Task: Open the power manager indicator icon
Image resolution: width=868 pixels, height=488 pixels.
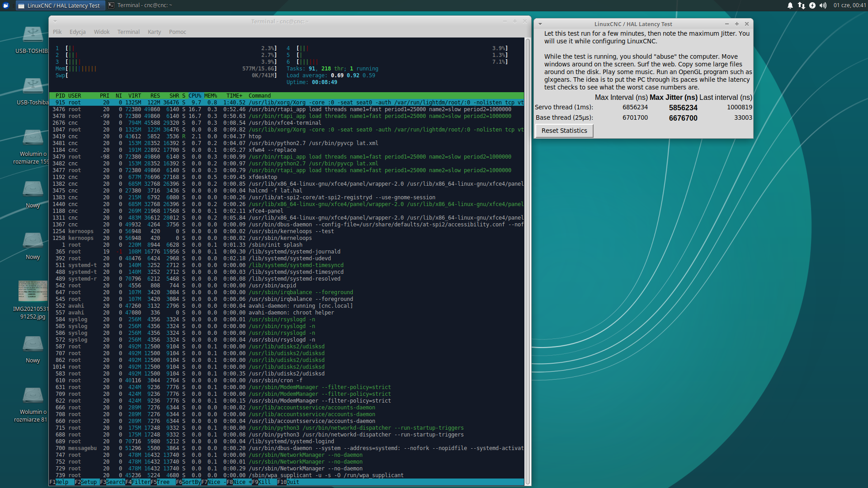Action: tap(812, 5)
